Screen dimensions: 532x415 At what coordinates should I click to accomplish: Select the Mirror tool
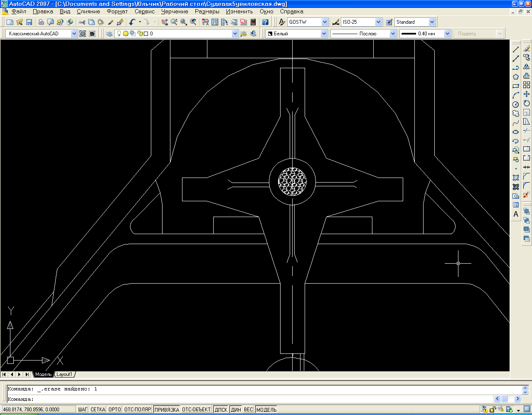527,67
